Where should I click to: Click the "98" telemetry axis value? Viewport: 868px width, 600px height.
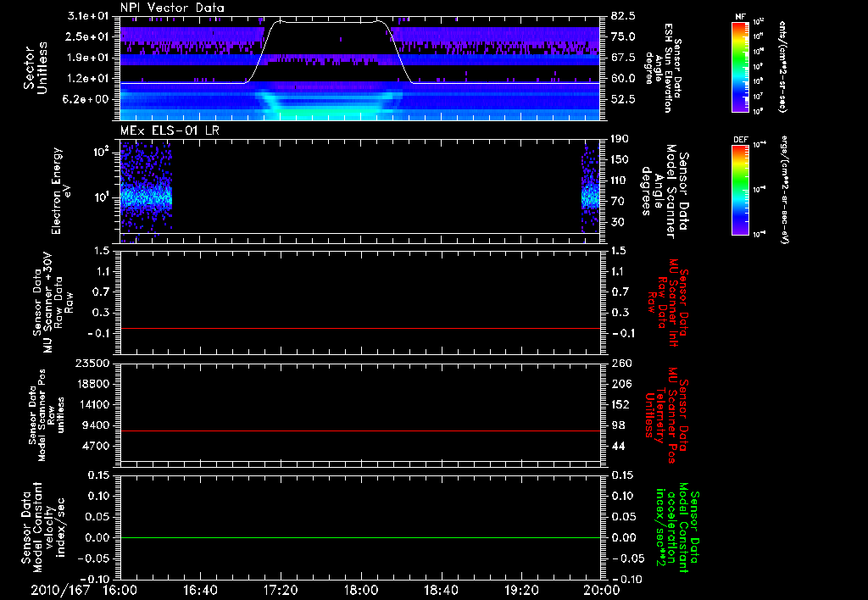coord(618,425)
